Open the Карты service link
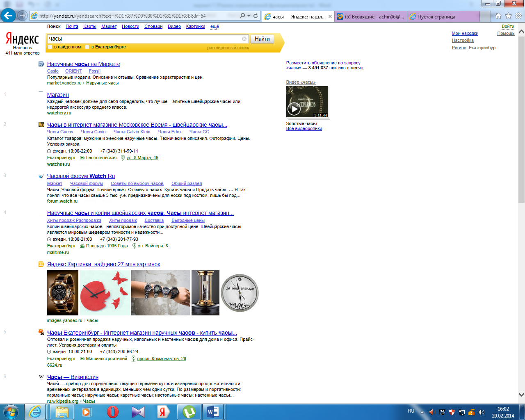Viewport: 525px width, 420px height. tap(90, 26)
